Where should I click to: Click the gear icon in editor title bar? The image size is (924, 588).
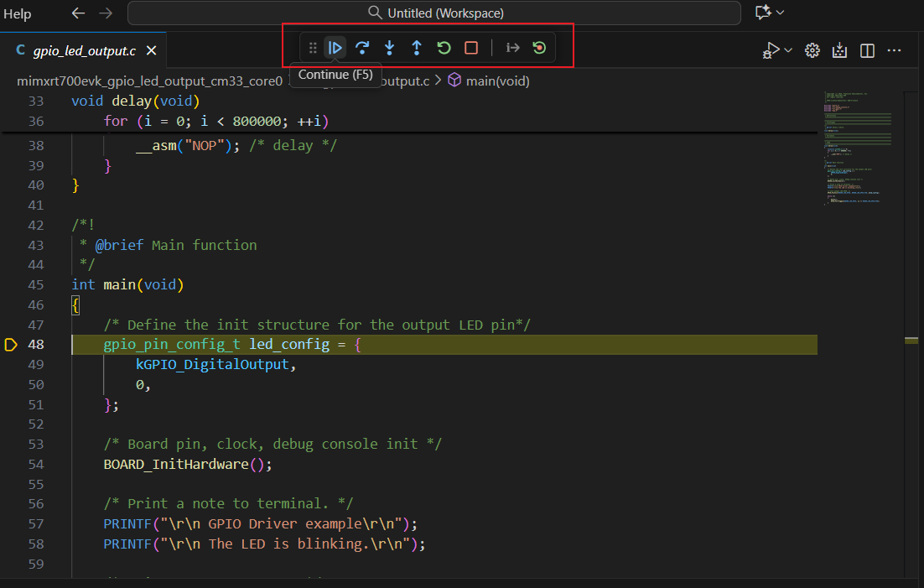click(812, 51)
